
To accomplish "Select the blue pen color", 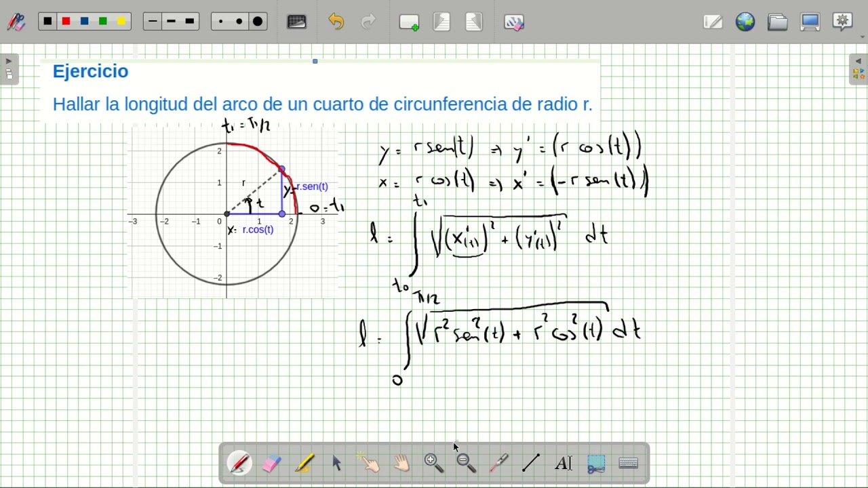I will [x=84, y=22].
